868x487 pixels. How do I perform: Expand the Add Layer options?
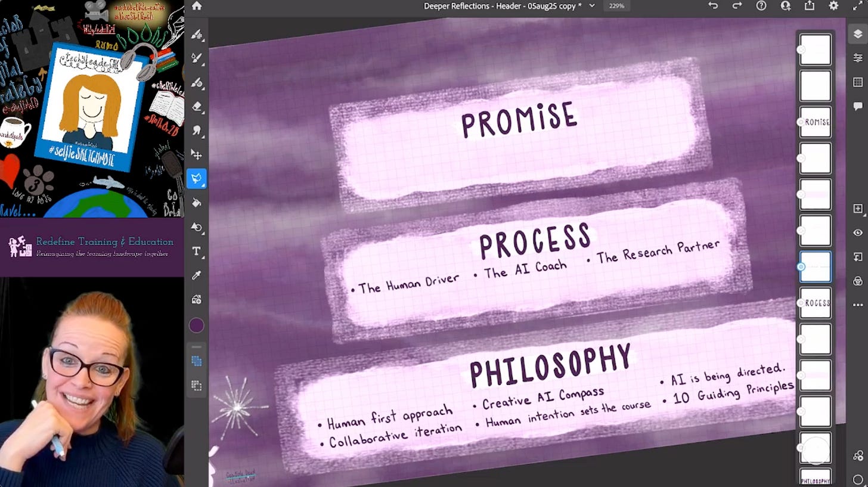[x=863, y=216]
